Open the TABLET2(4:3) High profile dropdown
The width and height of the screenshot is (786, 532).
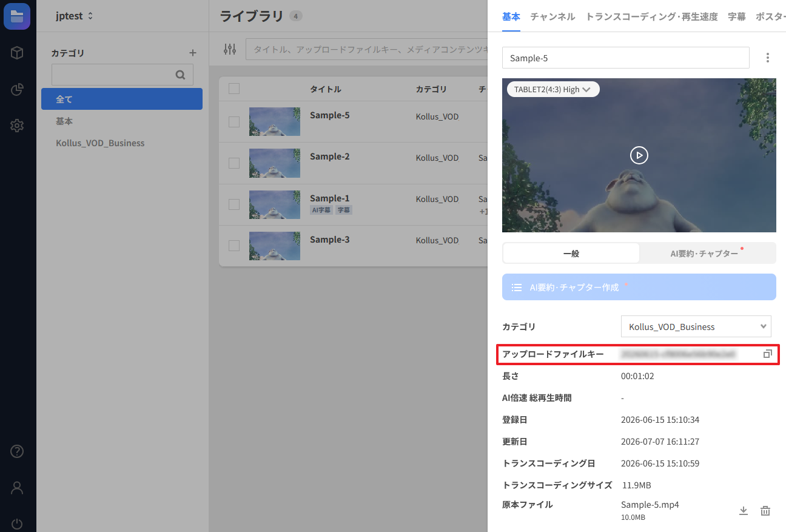pos(553,89)
